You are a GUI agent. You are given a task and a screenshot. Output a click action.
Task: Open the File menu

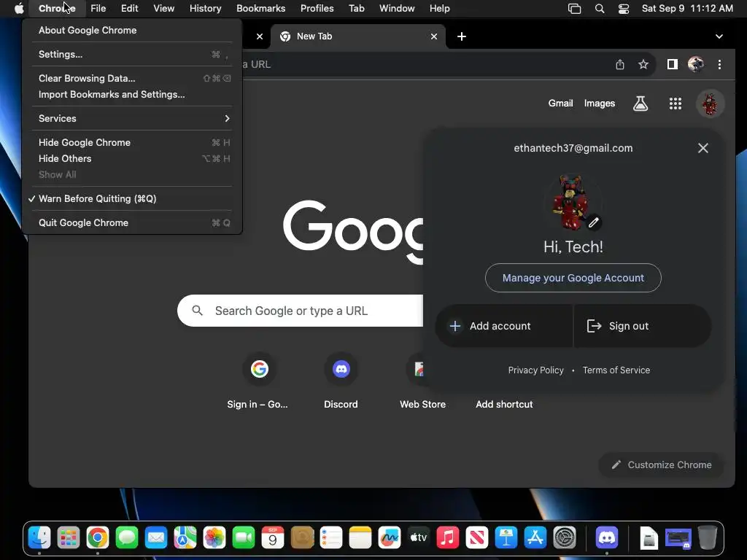click(x=98, y=9)
